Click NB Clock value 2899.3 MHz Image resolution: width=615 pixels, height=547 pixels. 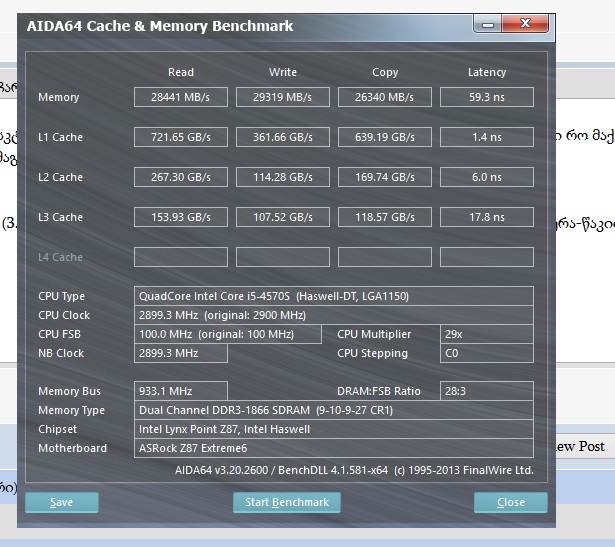tap(181, 353)
